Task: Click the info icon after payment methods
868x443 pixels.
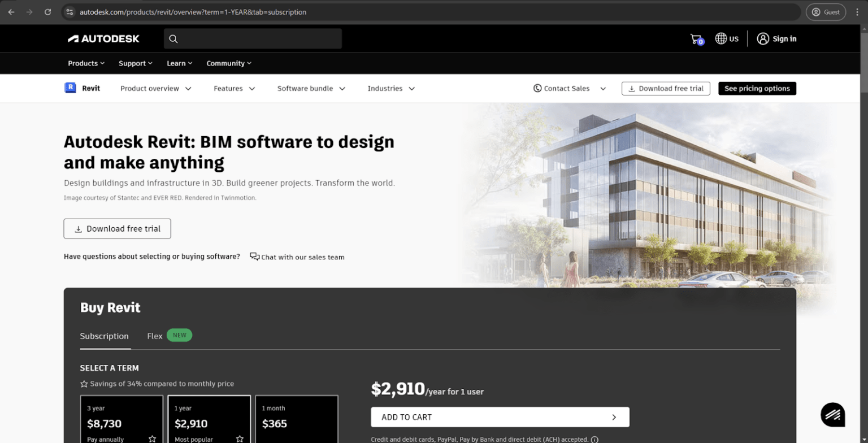Action: (595, 439)
